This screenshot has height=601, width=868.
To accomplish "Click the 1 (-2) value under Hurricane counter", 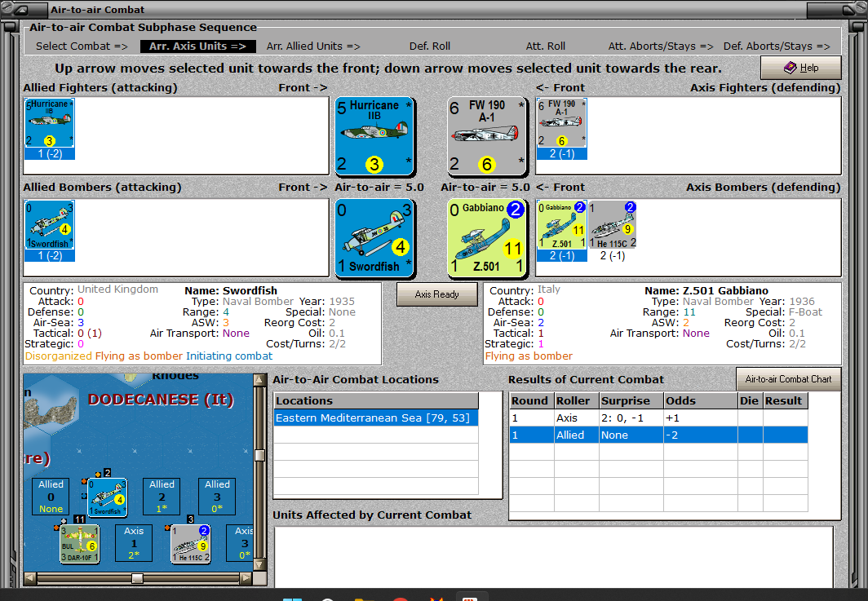I will click(x=49, y=154).
